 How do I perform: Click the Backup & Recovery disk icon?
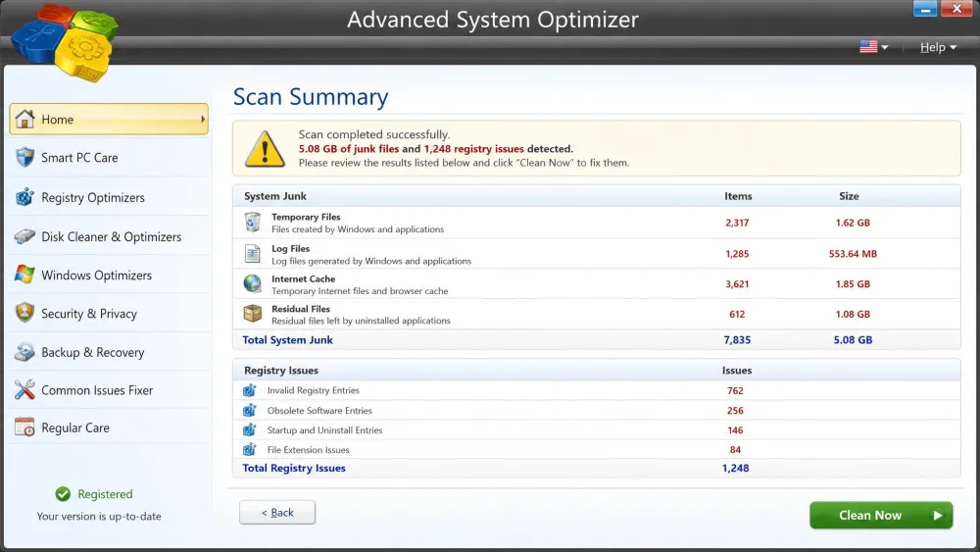pyautogui.click(x=25, y=351)
